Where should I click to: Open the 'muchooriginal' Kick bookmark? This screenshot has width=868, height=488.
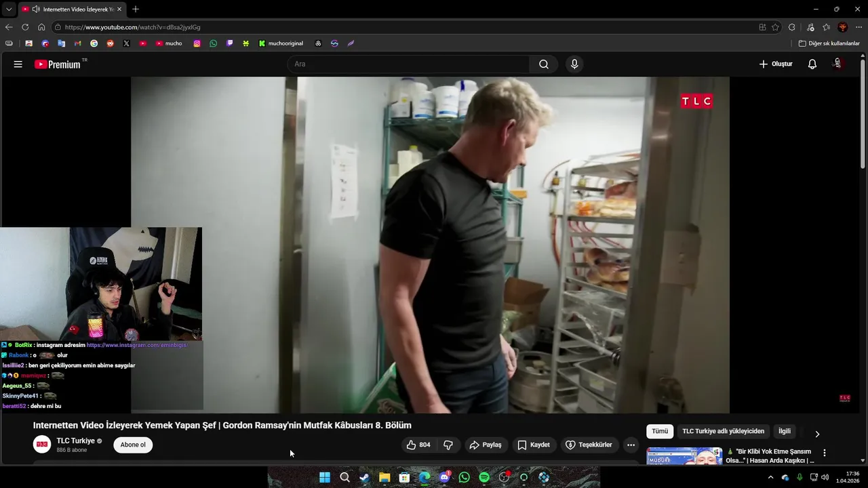281,43
